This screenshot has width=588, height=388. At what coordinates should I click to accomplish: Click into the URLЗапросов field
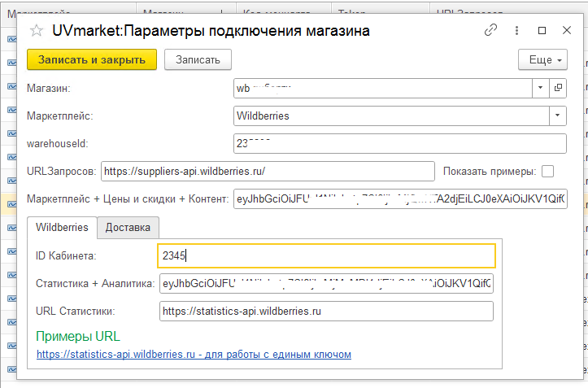tap(268, 172)
